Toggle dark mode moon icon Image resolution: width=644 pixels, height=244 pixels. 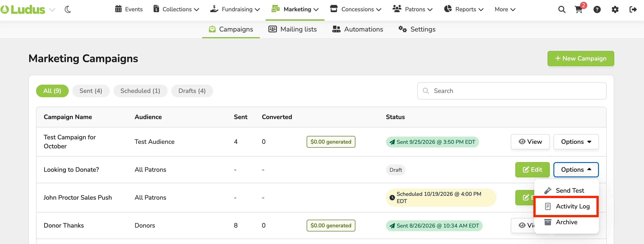(x=68, y=9)
